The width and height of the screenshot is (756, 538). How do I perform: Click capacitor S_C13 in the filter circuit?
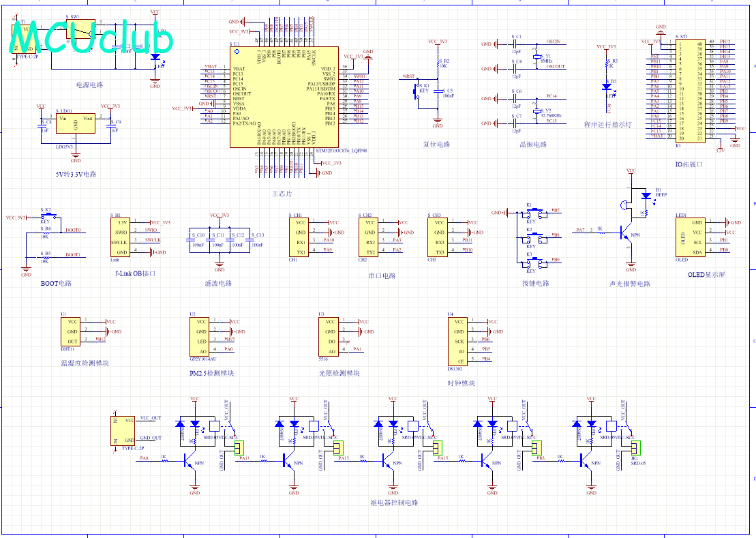click(x=250, y=239)
